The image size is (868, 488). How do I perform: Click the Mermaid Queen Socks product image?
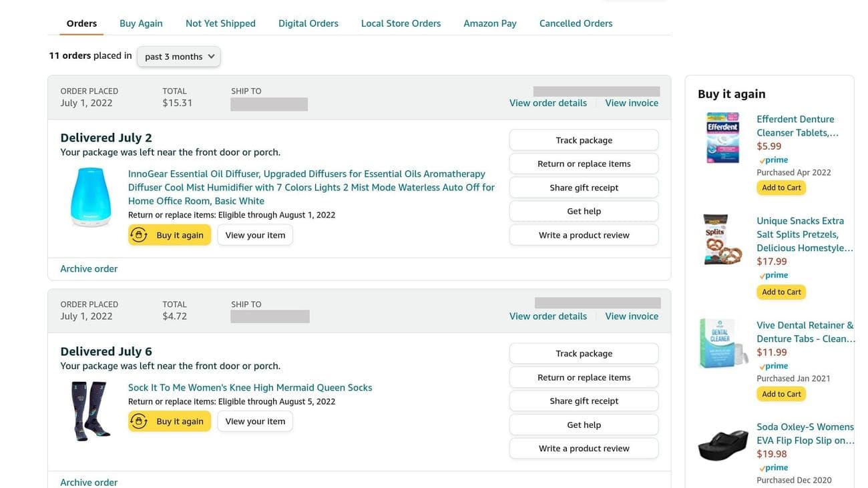(x=90, y=411)
